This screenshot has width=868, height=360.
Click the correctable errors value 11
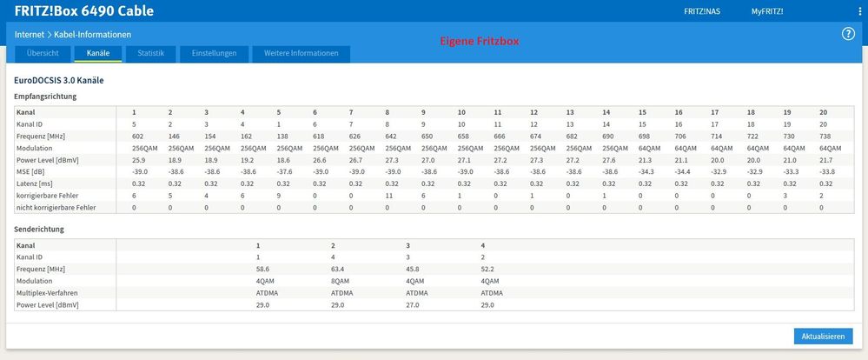388,196
